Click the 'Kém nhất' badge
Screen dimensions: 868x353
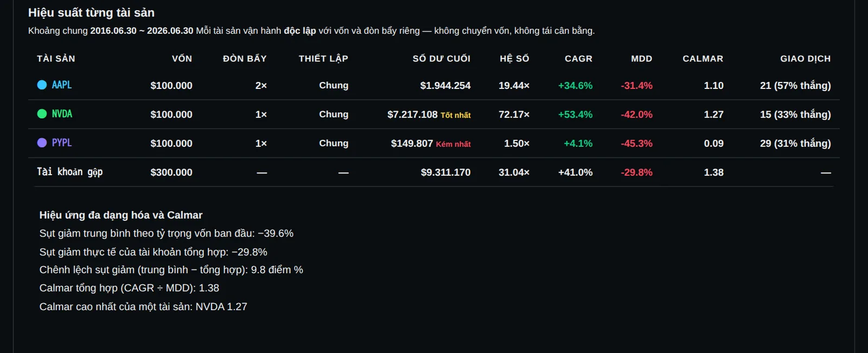tap(454, 144)
